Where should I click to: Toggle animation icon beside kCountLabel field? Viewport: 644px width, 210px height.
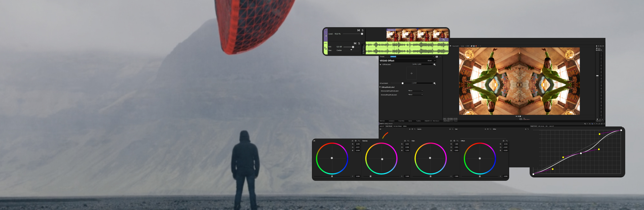pos(435,83)
